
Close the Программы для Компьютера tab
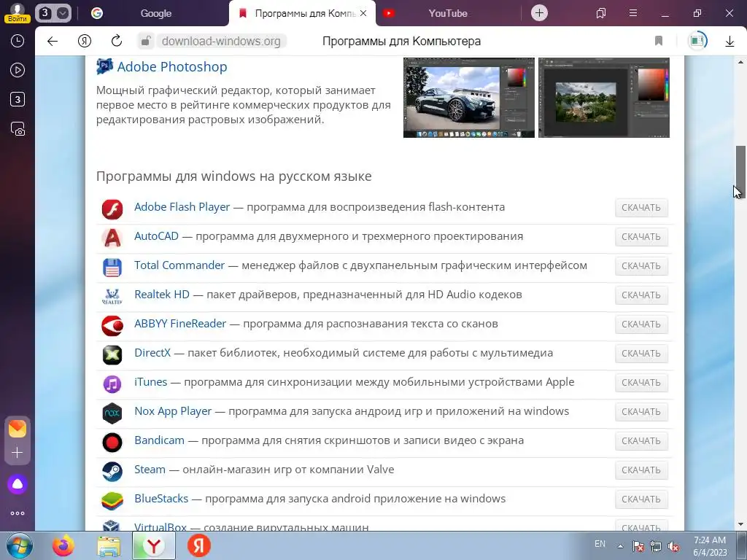click(363, 13)
